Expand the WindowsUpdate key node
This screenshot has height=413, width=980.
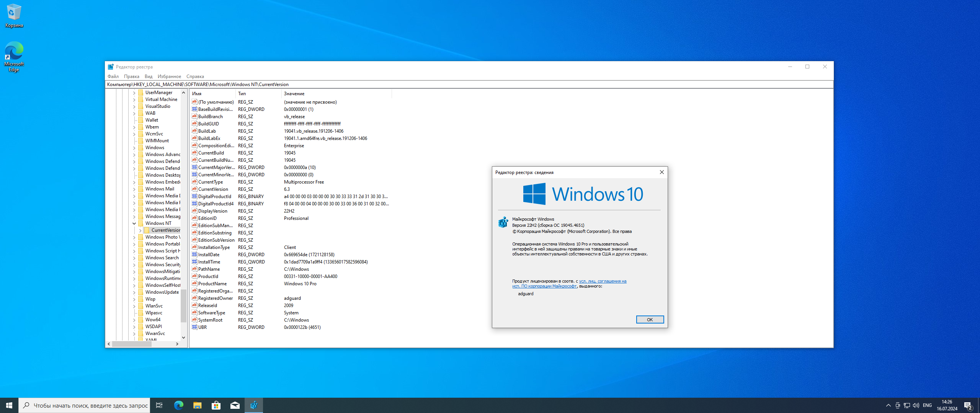tap(134, 292)
